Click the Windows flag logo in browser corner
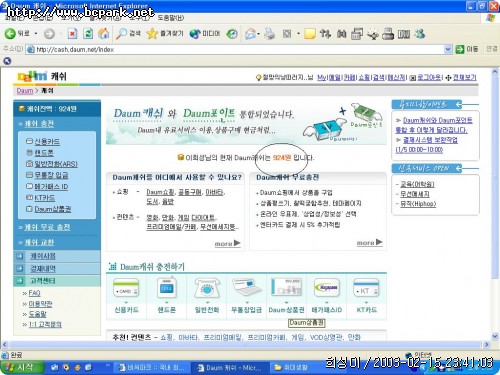Image resolution: width=500 pixels, height=375 pixels. click(x=490, y=18)
